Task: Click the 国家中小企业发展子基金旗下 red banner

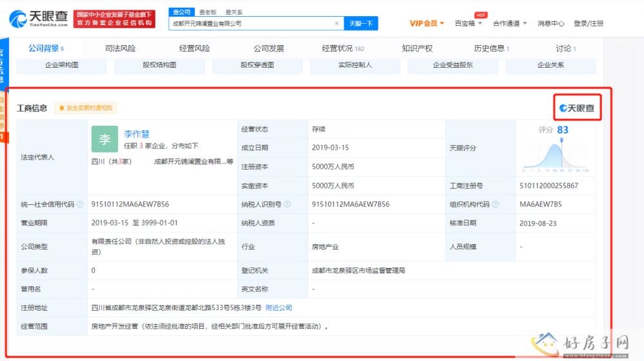Action: (115, 19)
